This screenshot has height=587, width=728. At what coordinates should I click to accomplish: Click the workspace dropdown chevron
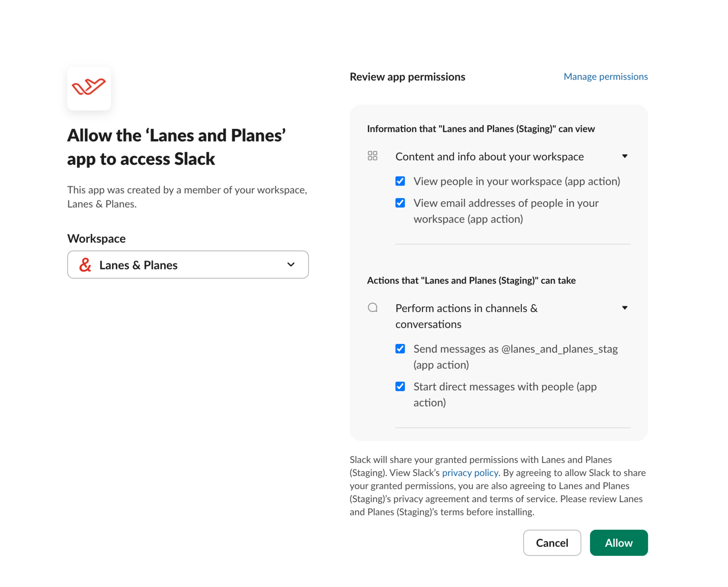pos(291,265)
